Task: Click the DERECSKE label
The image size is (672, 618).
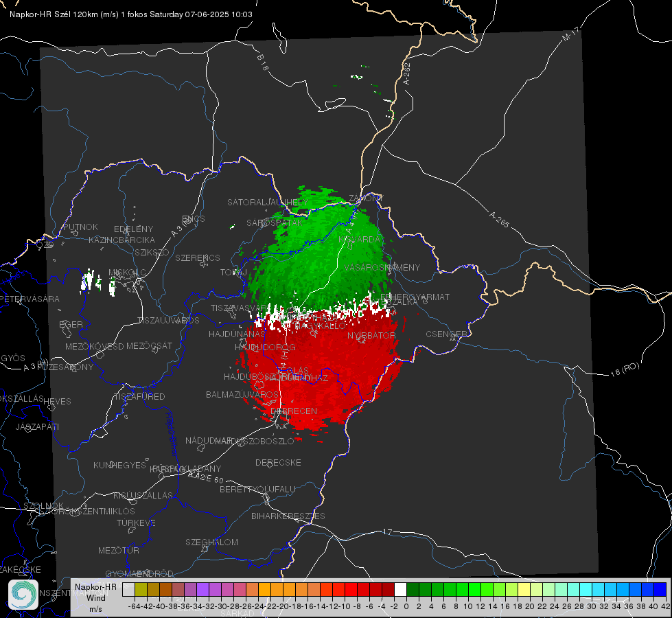Action: click(x=278, y=463)
